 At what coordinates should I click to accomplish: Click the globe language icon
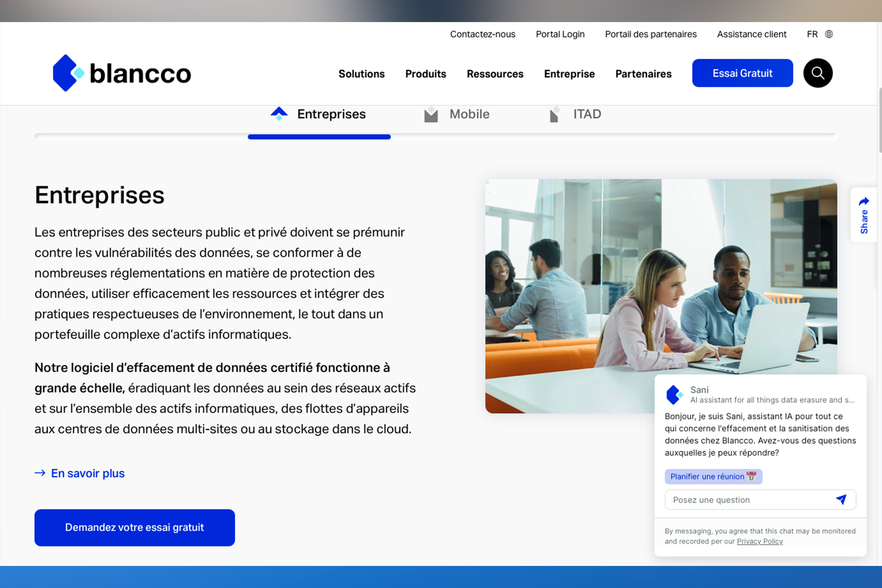click(829, 34)
